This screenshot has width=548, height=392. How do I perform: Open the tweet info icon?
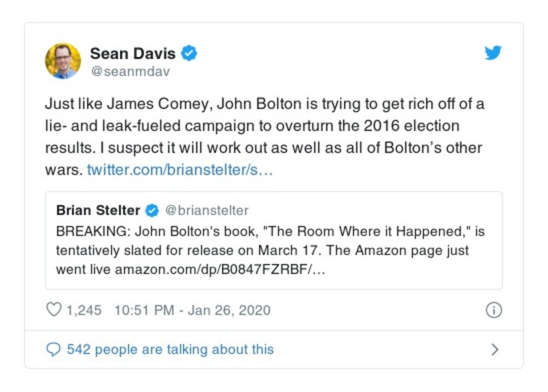tap(493, 310)
